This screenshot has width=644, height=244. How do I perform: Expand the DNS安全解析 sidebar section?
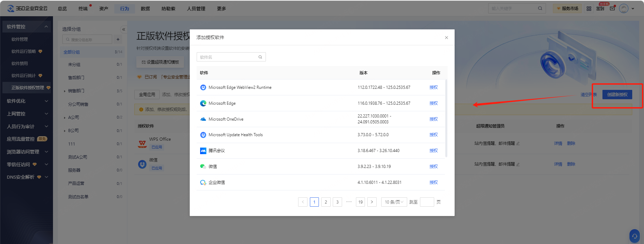46,177
